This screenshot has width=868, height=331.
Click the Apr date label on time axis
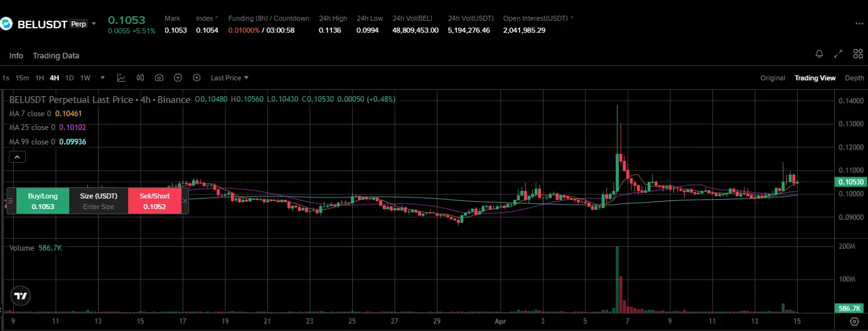click(x=501, y=321)
